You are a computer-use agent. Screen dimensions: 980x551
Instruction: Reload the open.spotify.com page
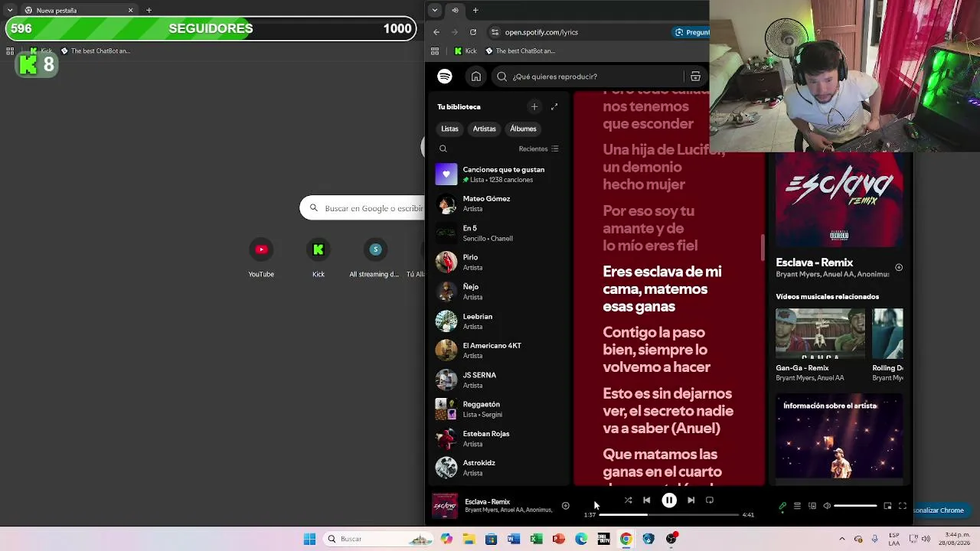(x=473, y=32)
